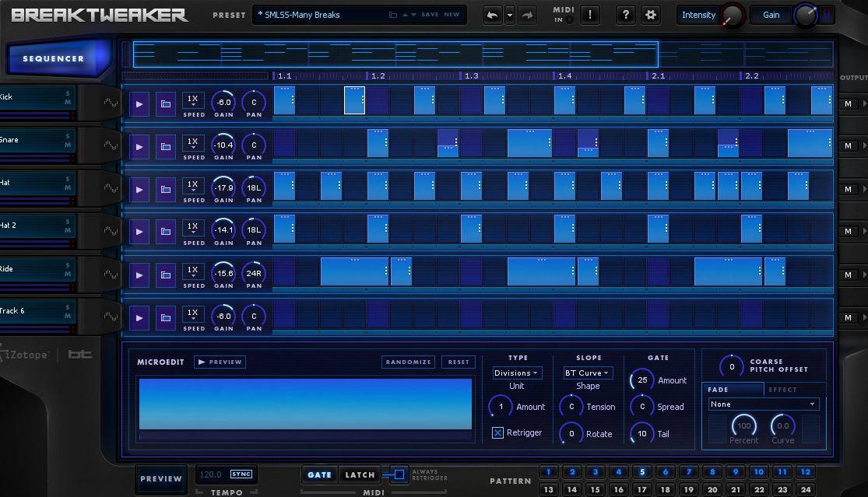Click the MicroEdit Randomize button
Viewport: 868px width, 497px height.
(x=409, y=362)
